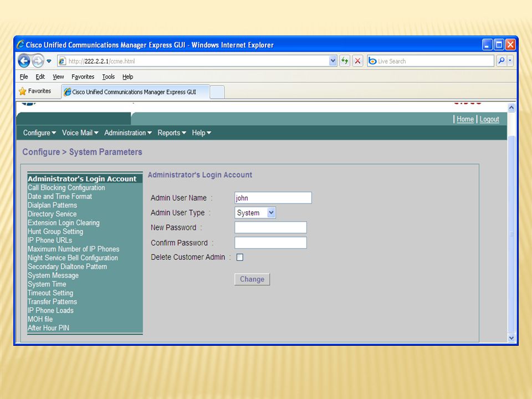Click the browser Forward arrow button
The image size is (532, 399).
point(38,61)
